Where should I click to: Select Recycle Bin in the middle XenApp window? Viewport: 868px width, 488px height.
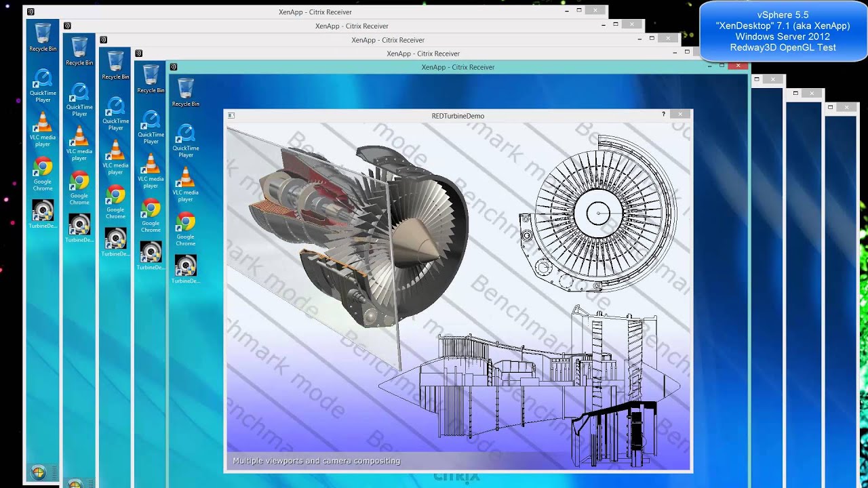pos(115,65)
